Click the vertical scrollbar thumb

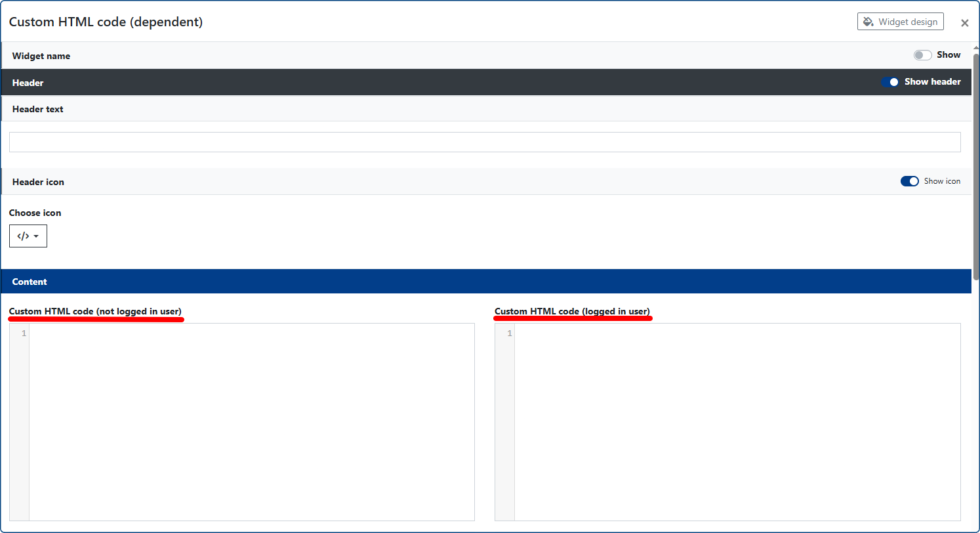pos(975,164)
